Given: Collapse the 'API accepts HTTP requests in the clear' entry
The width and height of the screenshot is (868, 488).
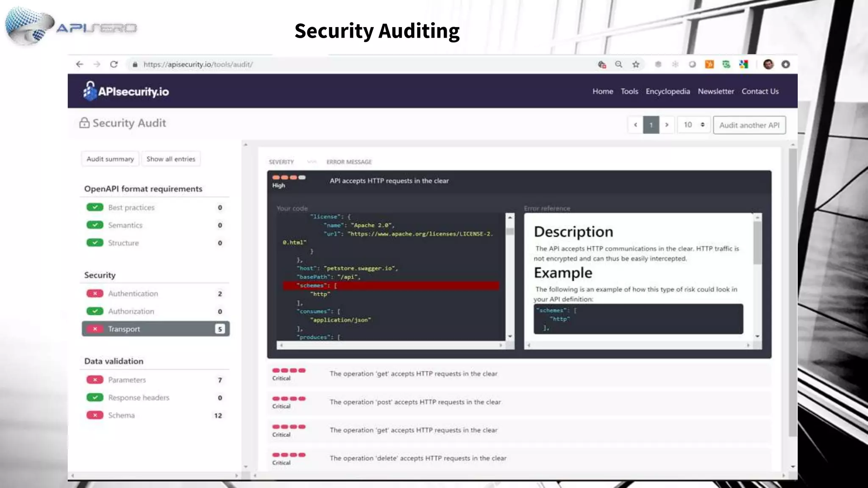Looking at the screenshot, I should pyautogui.click(x=519, y=181).
